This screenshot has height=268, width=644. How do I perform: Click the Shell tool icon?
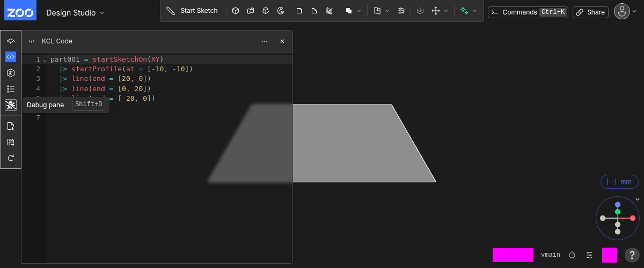(329, 11)
